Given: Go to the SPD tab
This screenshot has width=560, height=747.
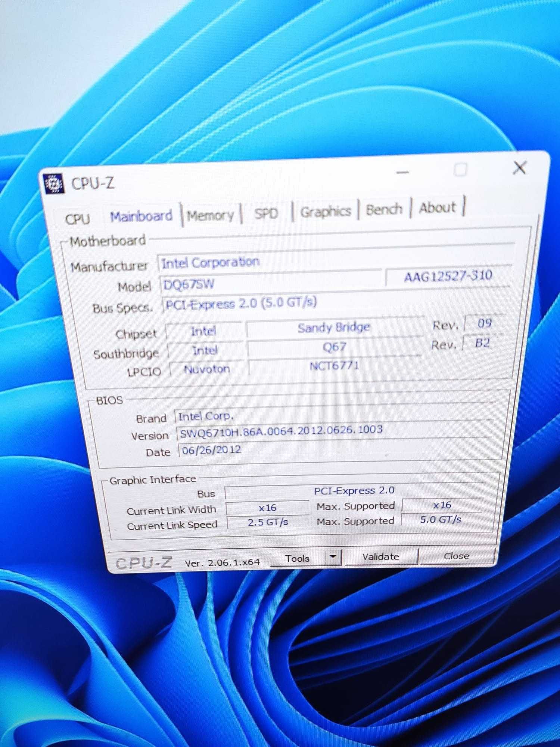Looking at the screenshot, I should click(266, 213).
